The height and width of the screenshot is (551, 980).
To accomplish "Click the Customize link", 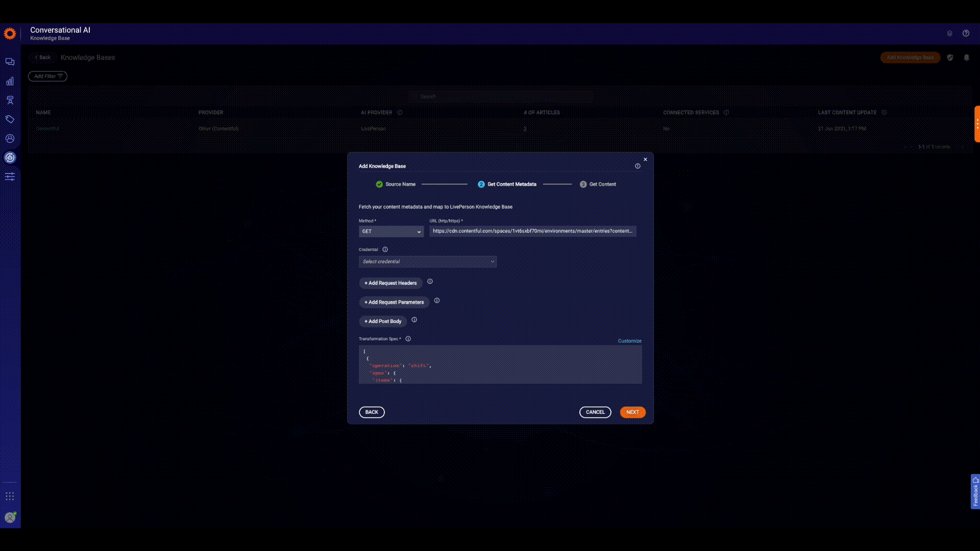I will (629, 341).
